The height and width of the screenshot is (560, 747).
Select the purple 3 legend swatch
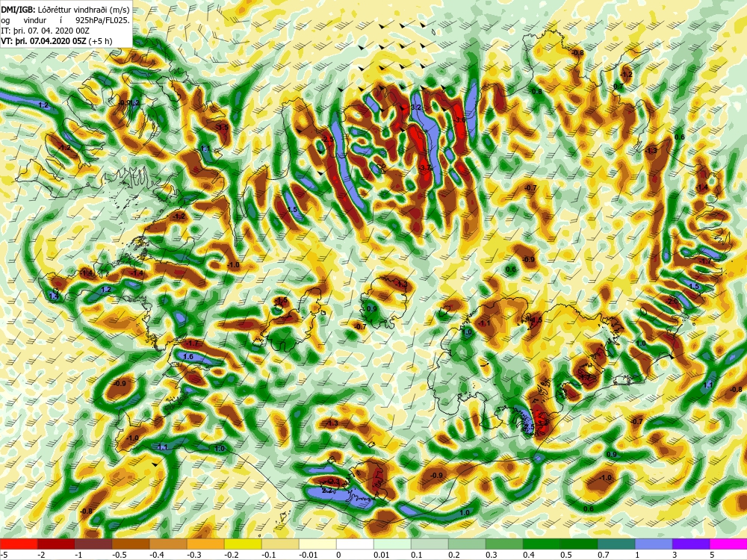point(691,544)
